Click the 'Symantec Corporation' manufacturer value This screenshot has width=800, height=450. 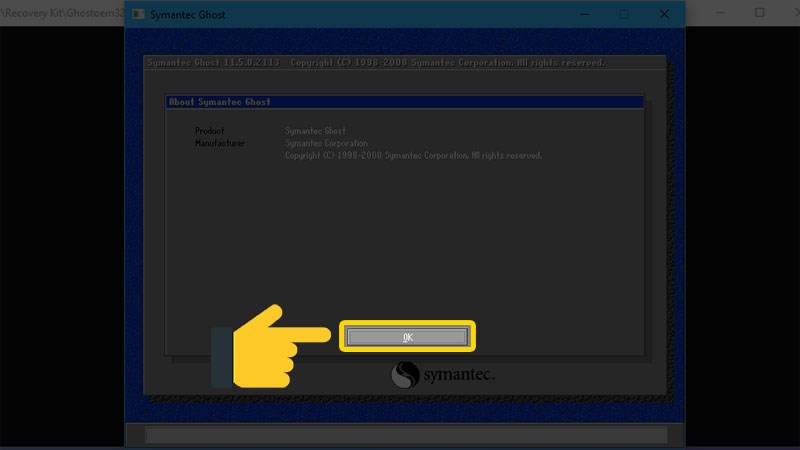tap(326, 143)
